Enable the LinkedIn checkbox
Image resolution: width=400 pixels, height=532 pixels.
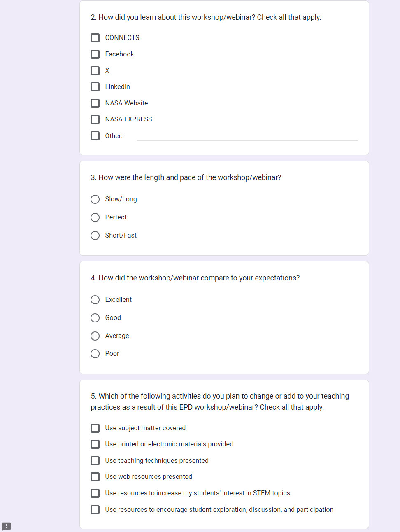tap(95, 87)
